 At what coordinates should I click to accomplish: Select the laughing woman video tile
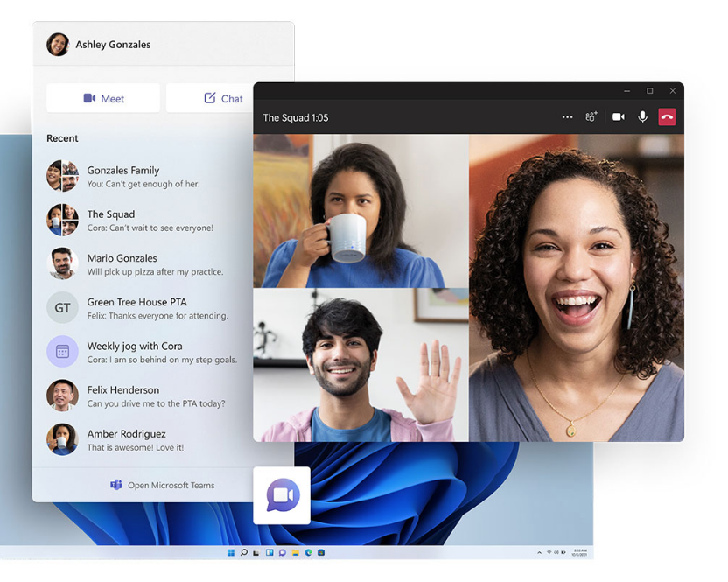click(x=576, y=288)
